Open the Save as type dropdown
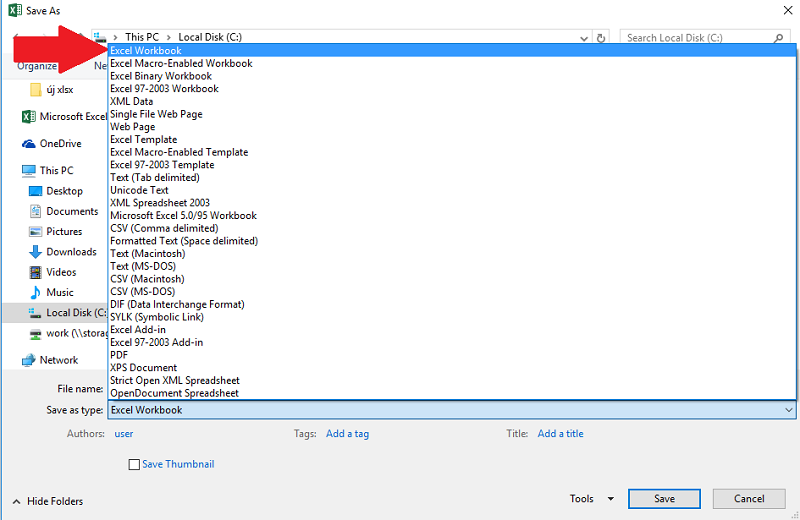Viewport: 800px width, 520px height. point(452,410)
